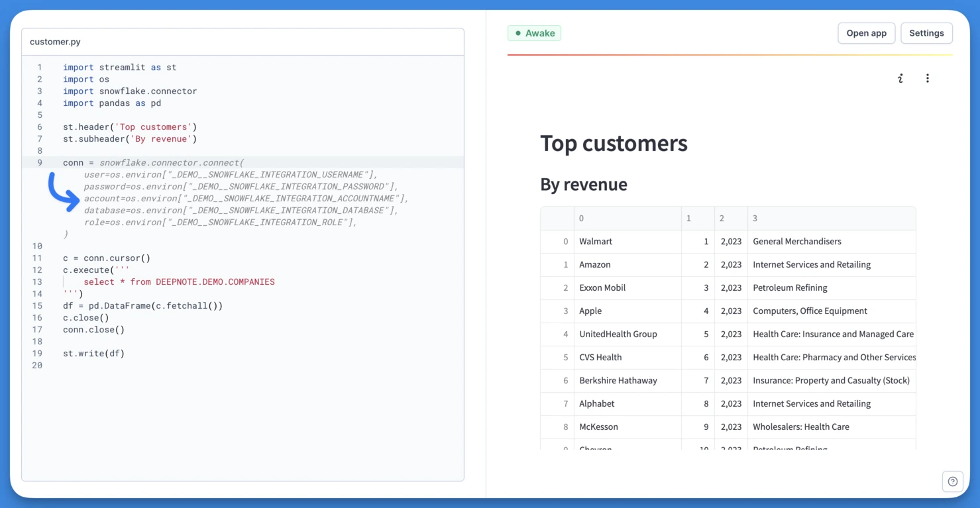Screen dimensions: 980x508
Task: Click the import pandas as pd line
Action: [112, 103]
